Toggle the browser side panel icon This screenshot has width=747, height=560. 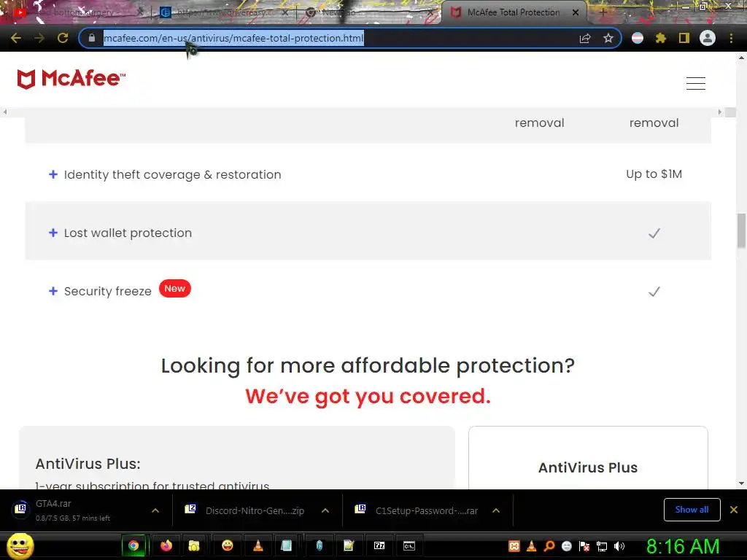tap(684, 38)
